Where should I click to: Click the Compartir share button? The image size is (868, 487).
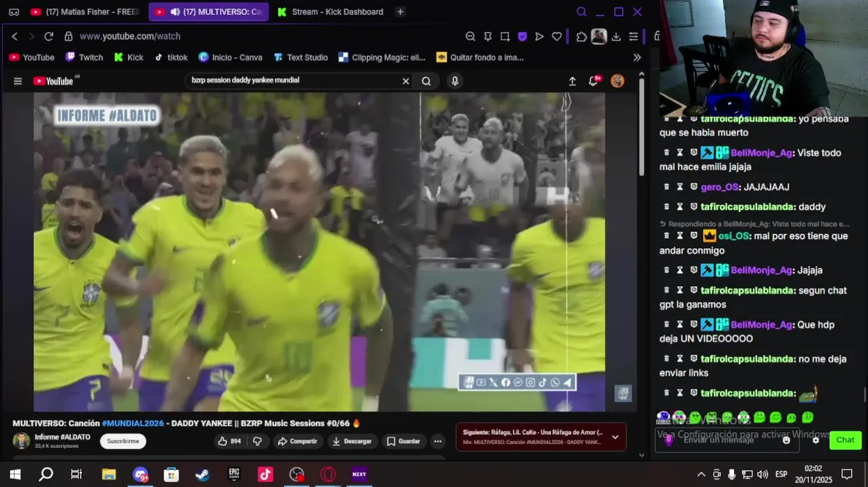[297, 441]
